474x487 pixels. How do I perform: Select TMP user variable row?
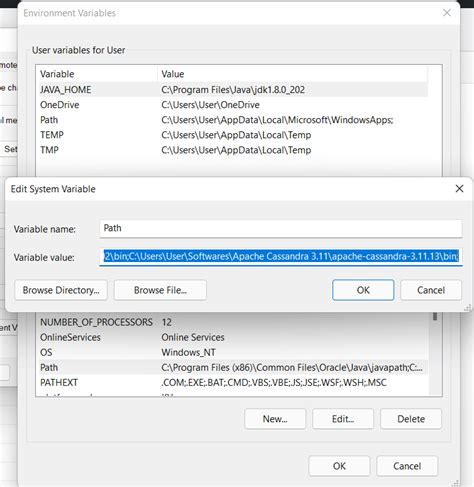(x=233, y=150)
